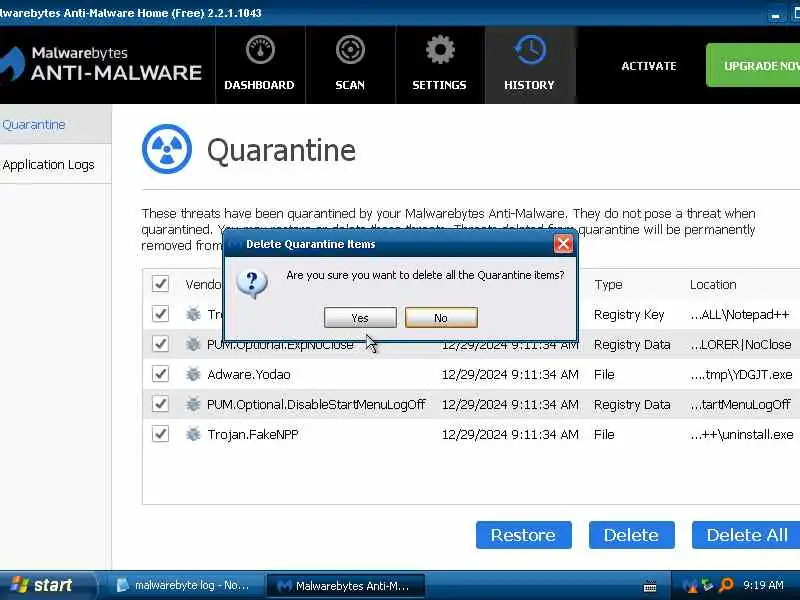Click the bug icon beside Adware.Yodao
The image size is (800, 600).
pyautogui.click(x=193, y=374)
